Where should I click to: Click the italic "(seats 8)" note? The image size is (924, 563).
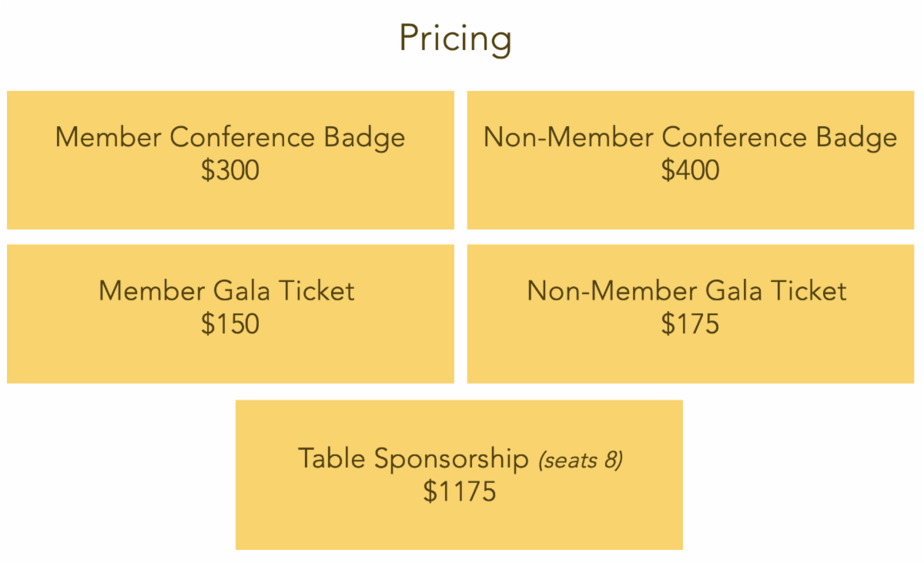pyautogui.click(x=580, y=460)
